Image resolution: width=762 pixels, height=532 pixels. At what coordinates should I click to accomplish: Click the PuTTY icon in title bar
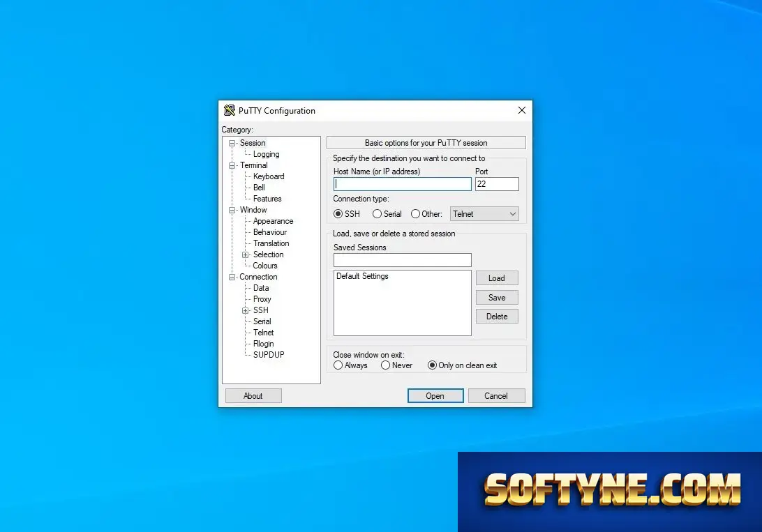(x=229, y=111)
